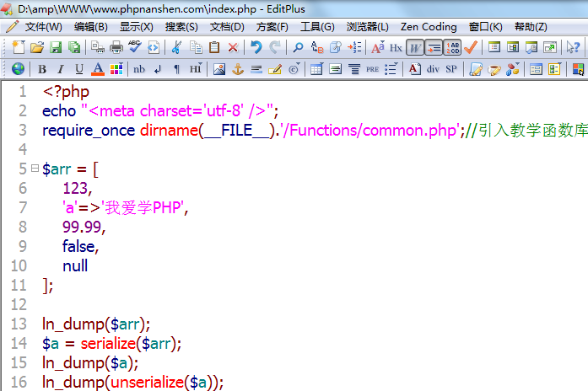Insert script tag with scroll pencil icon
588x391 pixels.
476,69
